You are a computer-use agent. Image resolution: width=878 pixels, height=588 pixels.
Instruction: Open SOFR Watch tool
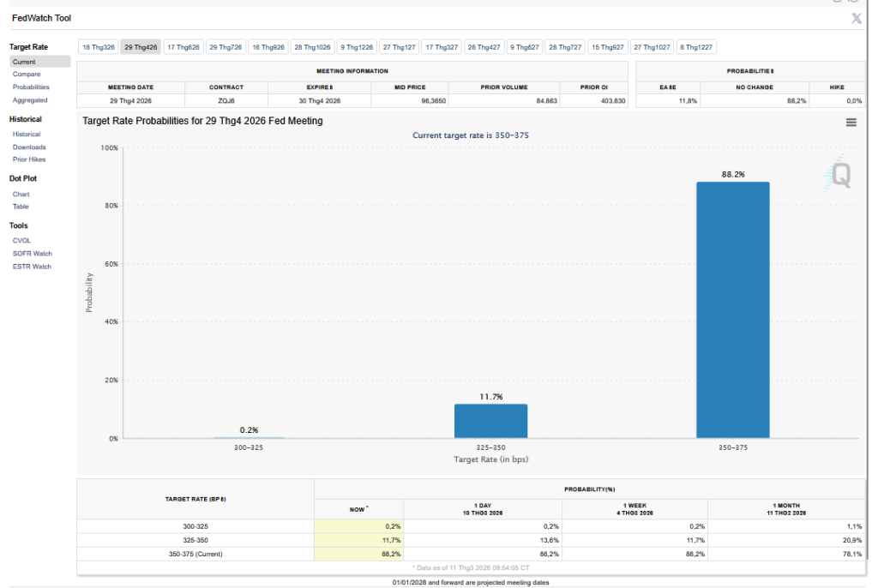(x=32, y=254)
